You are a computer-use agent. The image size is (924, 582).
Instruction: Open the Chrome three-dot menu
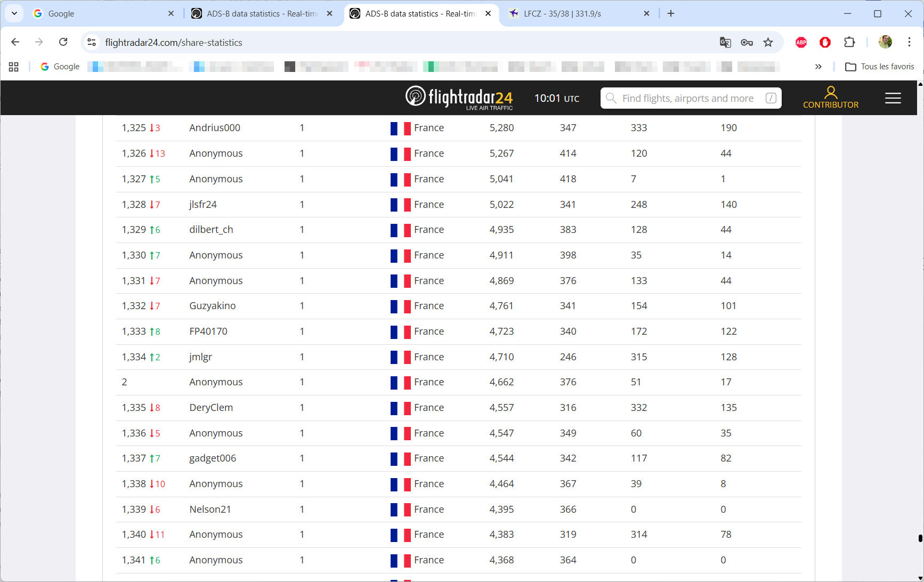909,42
